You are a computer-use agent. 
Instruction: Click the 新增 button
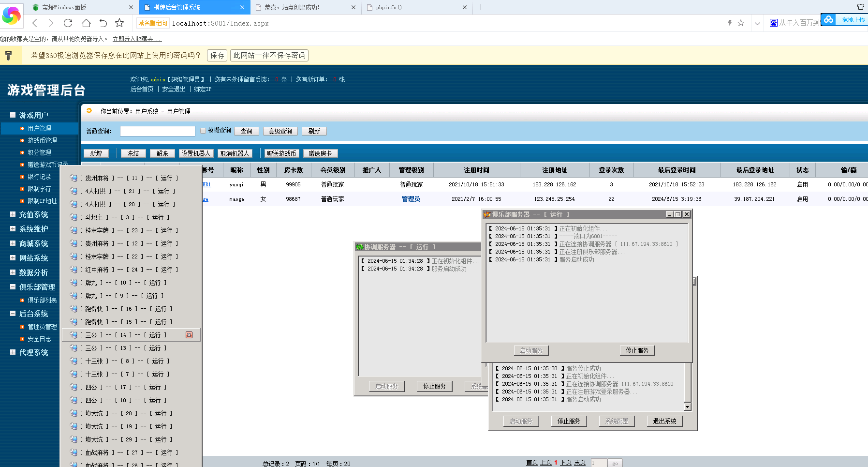click(96, 153)
